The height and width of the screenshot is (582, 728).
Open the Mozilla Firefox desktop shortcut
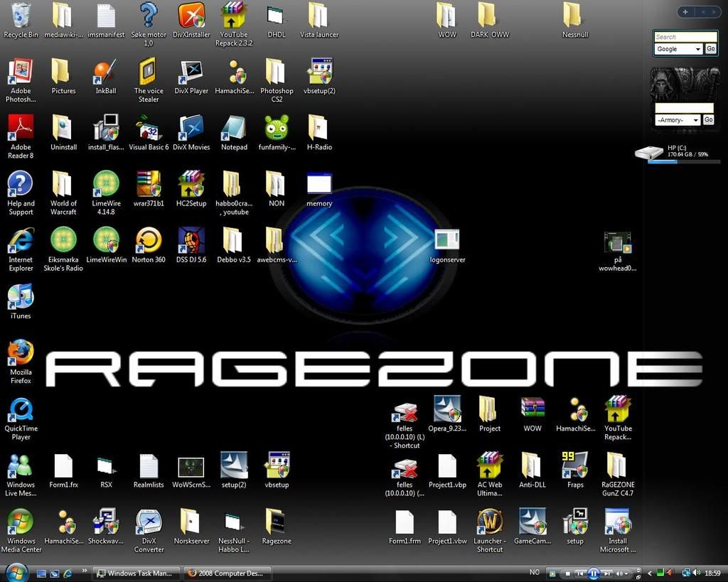(21, 353)
